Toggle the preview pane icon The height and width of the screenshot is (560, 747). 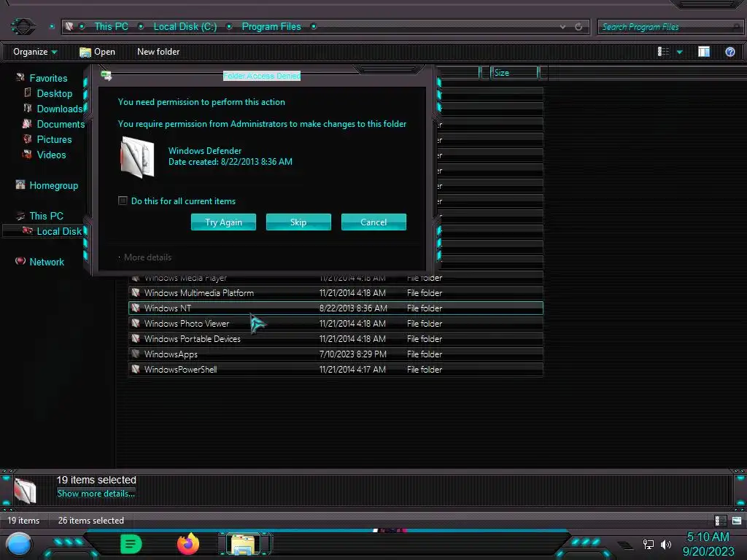point(704,52)
